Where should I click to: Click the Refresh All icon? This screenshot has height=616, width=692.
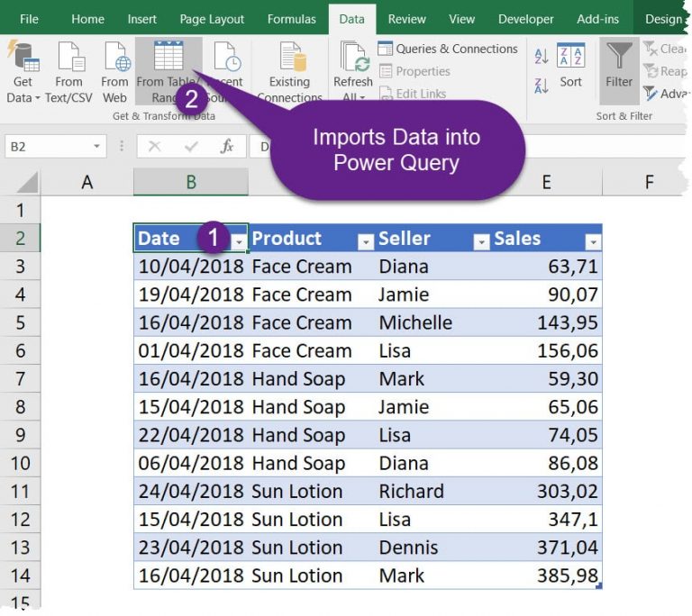[x=353, y=58]
